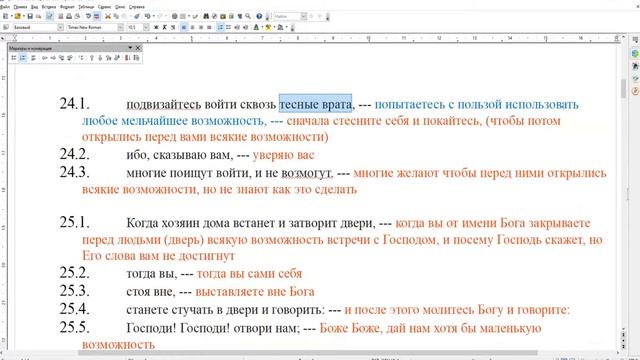Open the Таблица menu

point(86,7)
